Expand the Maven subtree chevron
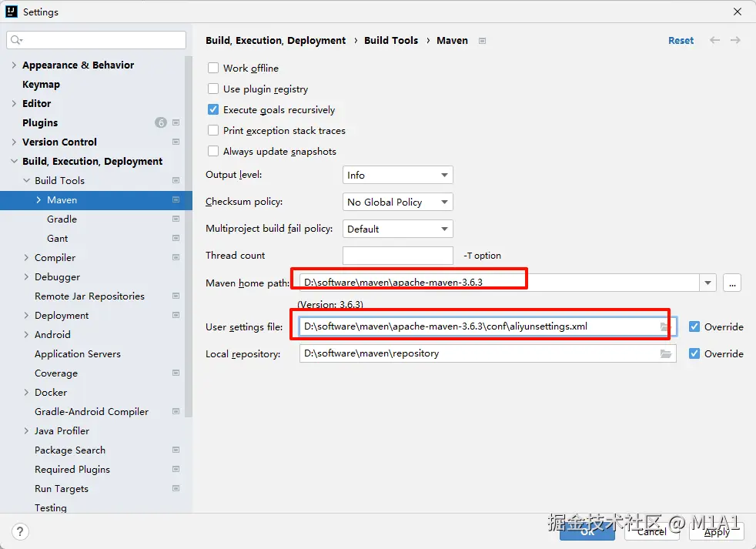The width and height of the screenshot is (756, 549). [38, 199]
